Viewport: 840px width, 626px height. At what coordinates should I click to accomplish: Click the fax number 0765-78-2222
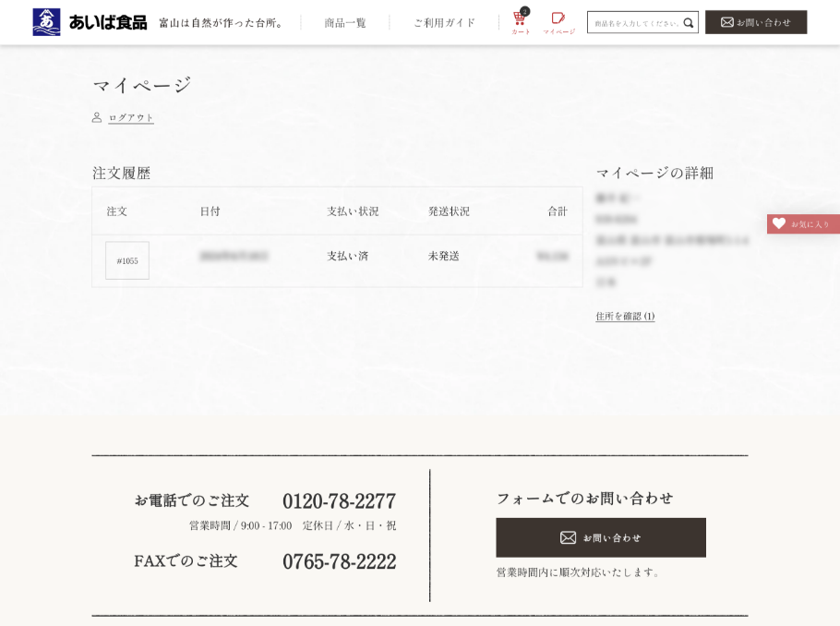point(339,561)
